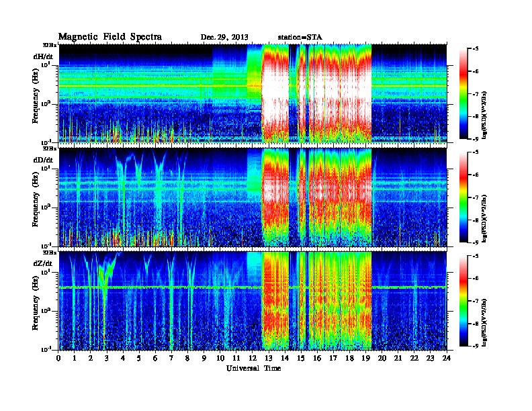Click hour tick label "1" on time axis

[x=75, y=358]
